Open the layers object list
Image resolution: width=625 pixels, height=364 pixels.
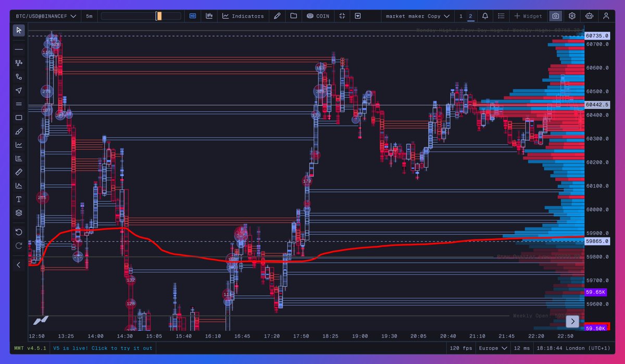pos(19,213)
